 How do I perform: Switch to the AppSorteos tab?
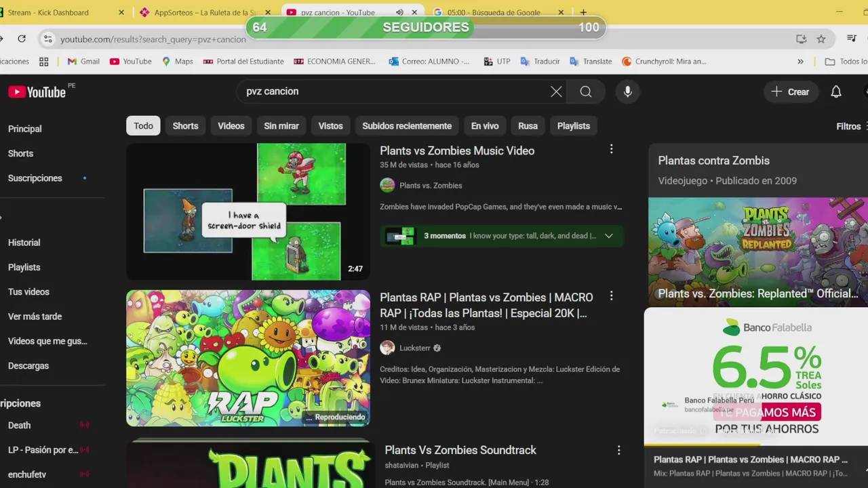coord(203,12)
